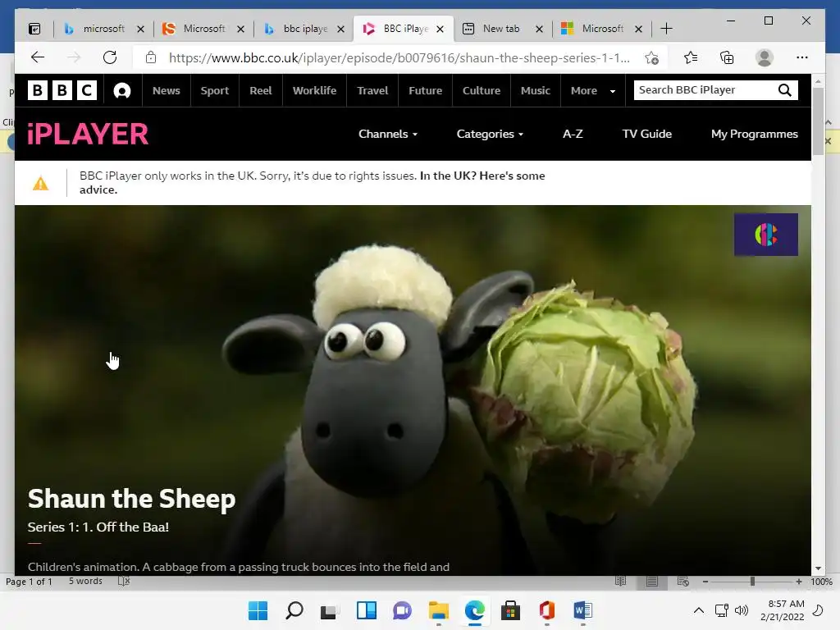Open Microsoft Store on taskbar

[510, 610]
